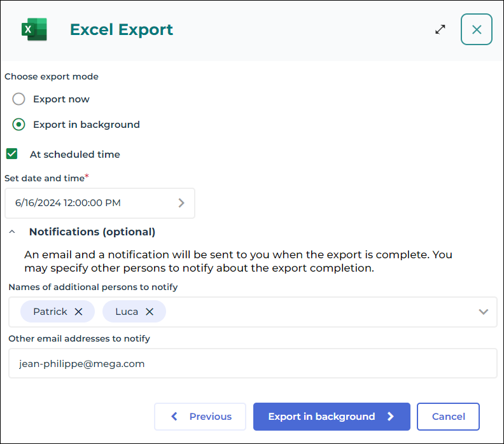Image resolution: width=504 pixels, height=444 pixels.
Task: Click the expand dialog arrows icon
Action: [440, 29]
